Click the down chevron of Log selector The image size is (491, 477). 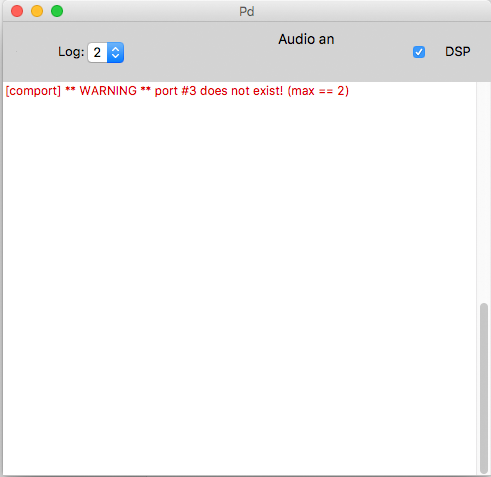[x=116, y=56]
